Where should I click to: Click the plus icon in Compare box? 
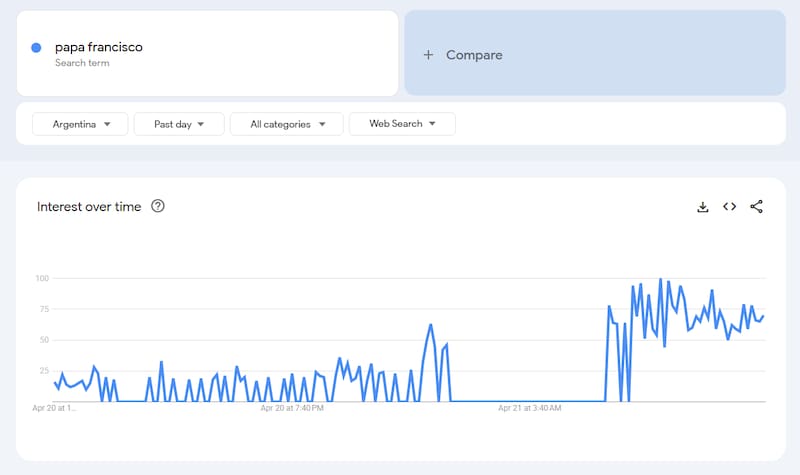point(428,55)
